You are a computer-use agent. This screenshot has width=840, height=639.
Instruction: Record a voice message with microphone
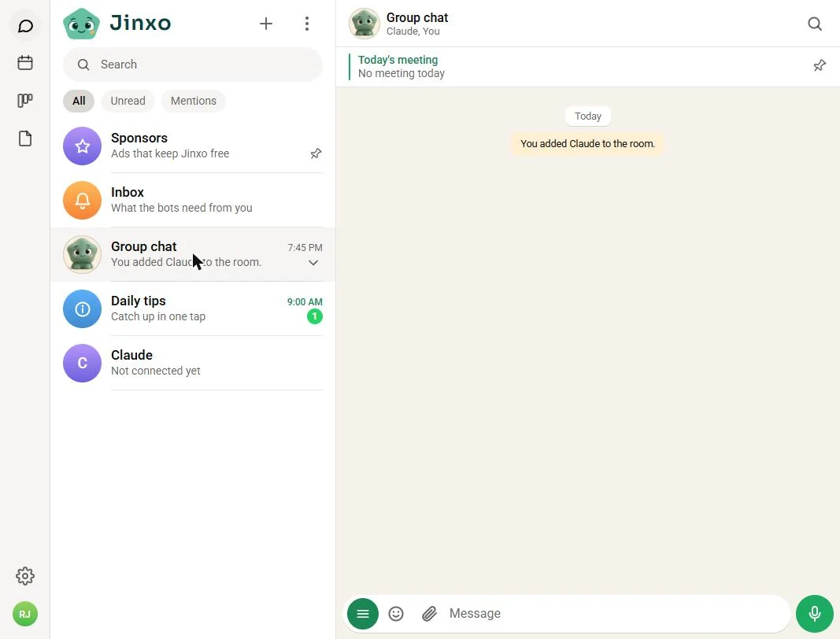(x=814, y=614)
